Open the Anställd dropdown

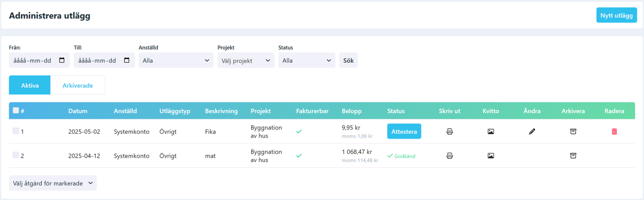pos(176,60)
